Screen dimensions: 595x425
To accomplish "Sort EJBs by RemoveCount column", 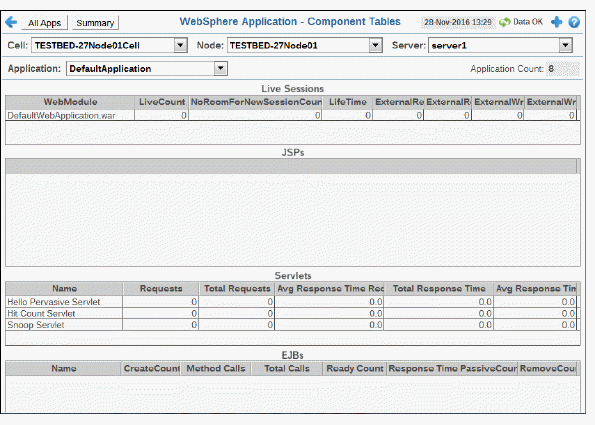I will pyautogui.click(x=548, y=368).
